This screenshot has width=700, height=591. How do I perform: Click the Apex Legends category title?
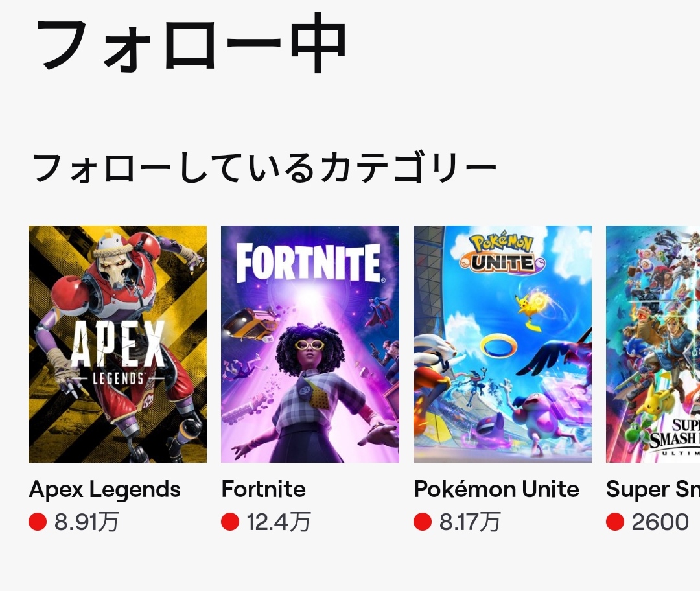pyautogui.click(x=105, y=489)
